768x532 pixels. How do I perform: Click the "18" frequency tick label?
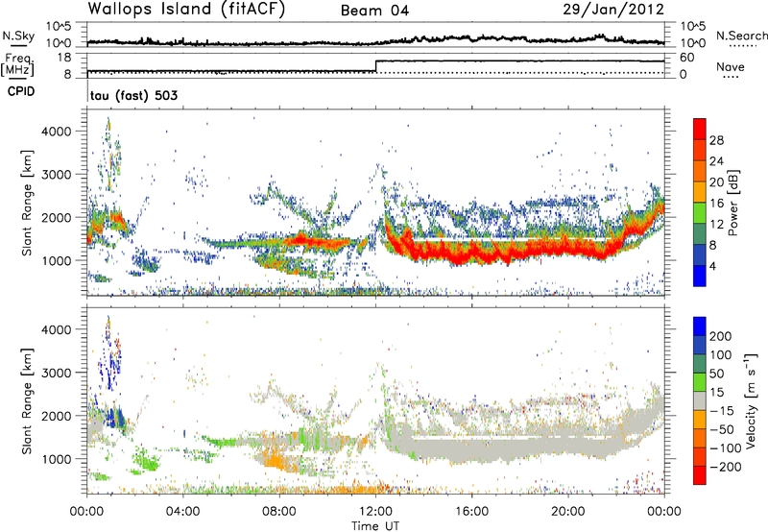[63, 58]
